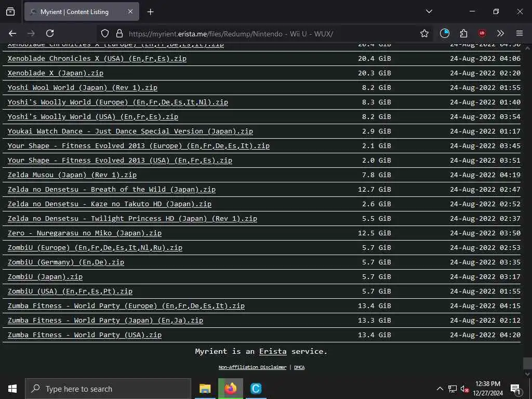Viewport: 532px width, 399px height.
Task: Select the Myrient Content Listing tab
Action: (82, 11)
